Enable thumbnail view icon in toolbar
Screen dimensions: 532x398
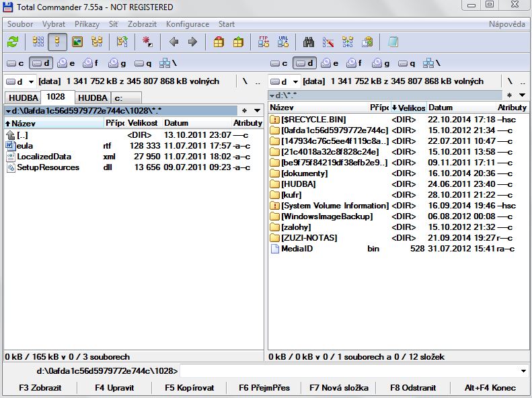coord(77,42)
